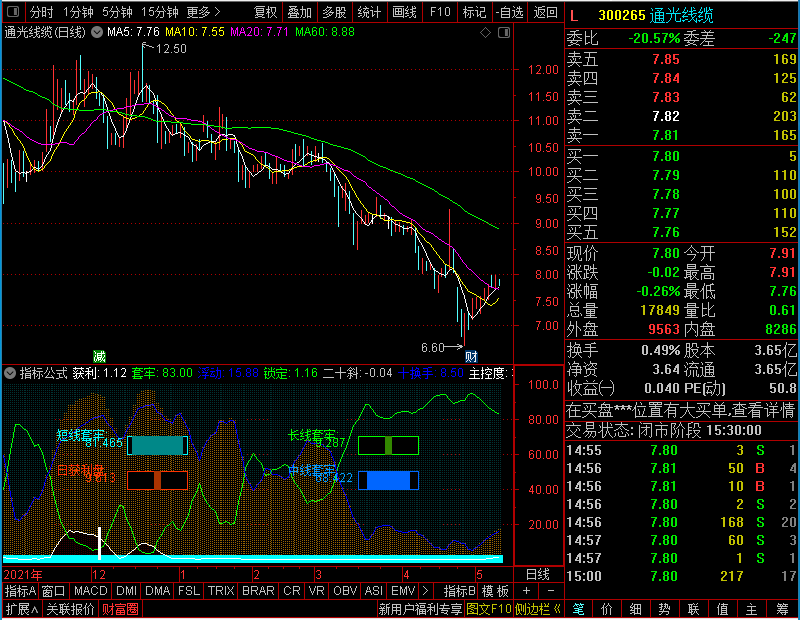Select the CR indicator tab
800x620 pixels.
pyautogui.click(x=291, y=591)
